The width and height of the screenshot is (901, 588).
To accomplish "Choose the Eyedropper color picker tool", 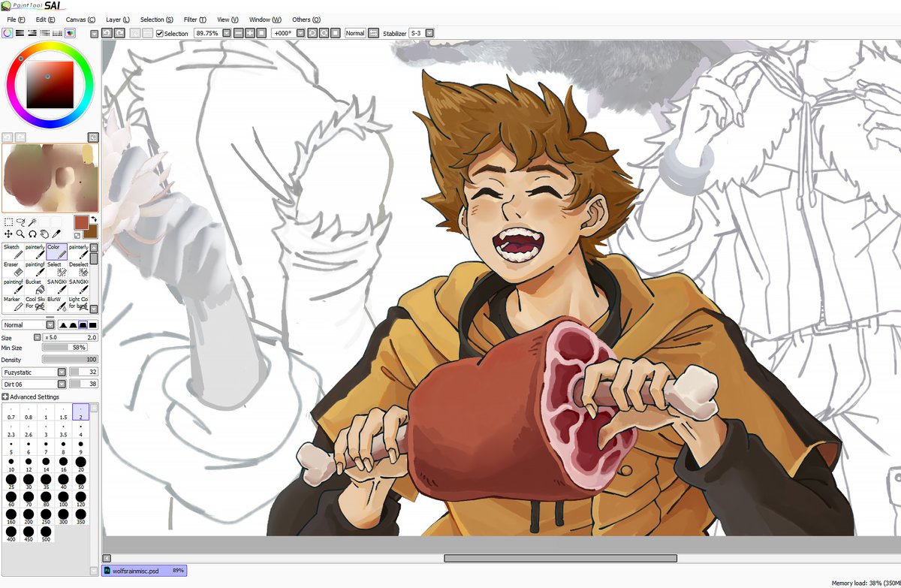I will pyautogui.click(x=56, y=233).
